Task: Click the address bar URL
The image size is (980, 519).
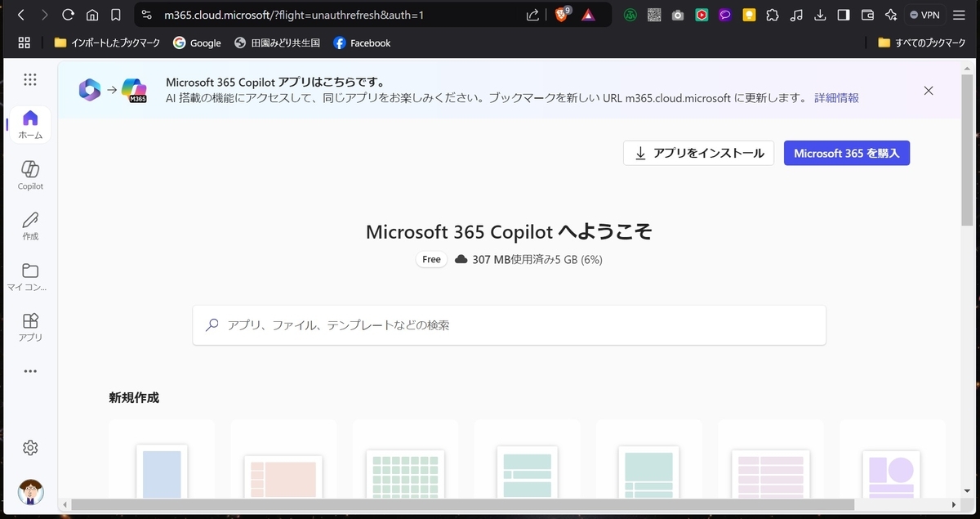Action: click(x=294, y=15)
